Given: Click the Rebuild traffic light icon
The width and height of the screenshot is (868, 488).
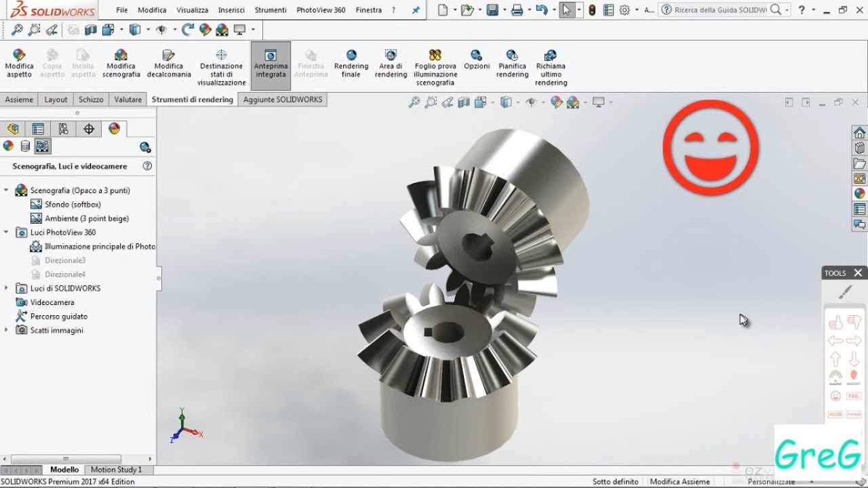Looking at the screenshot, I should pyautogui.click(x=592, y=10).
